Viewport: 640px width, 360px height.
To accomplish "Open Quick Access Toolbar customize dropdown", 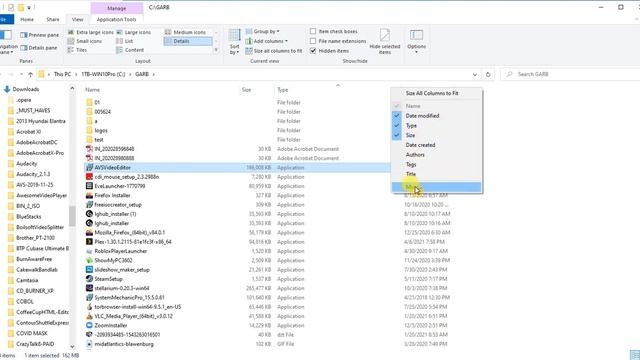I will click(29, 8).
